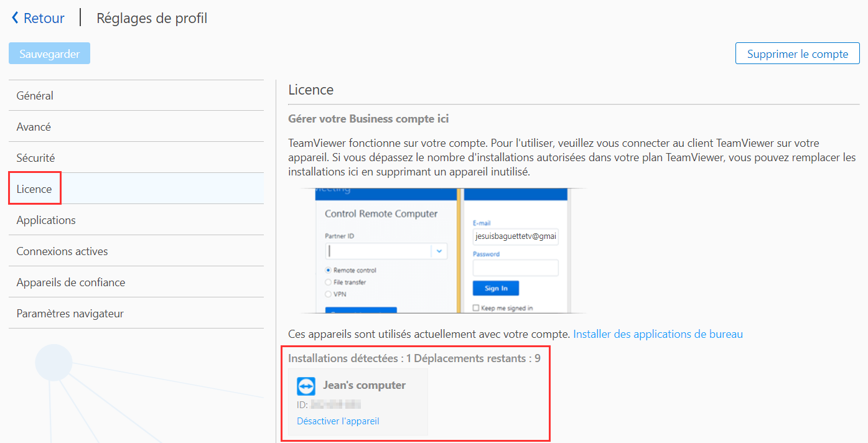The image size is (868, 443).
Task: Click the TeamViewer client illustration image
Action: point(444,250)
